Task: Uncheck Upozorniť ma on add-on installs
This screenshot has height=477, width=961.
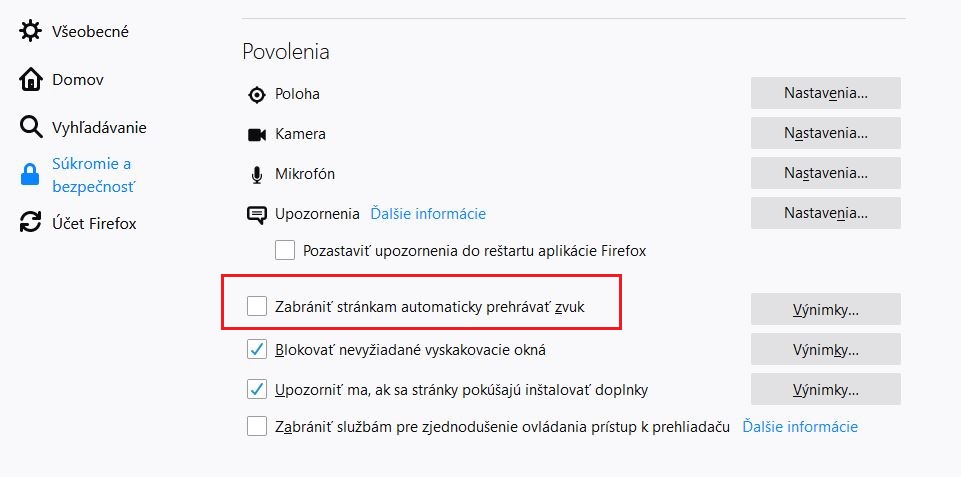Action: click(257, 389)
